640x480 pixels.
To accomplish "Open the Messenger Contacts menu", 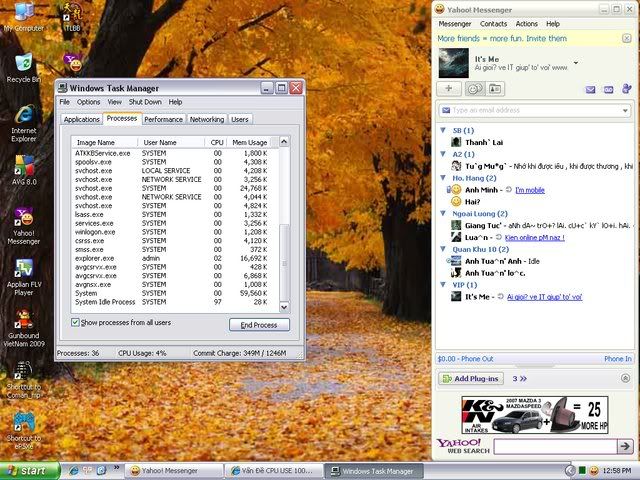I will point(493,24).
